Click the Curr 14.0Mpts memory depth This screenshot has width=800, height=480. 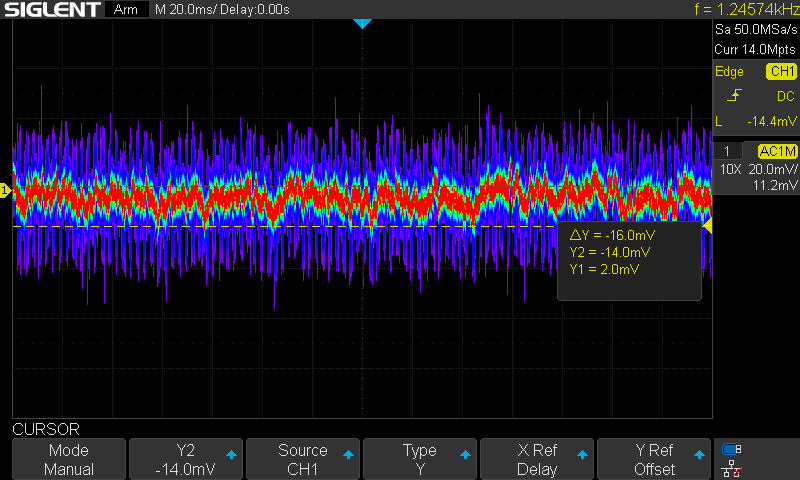tap(755, 49)
